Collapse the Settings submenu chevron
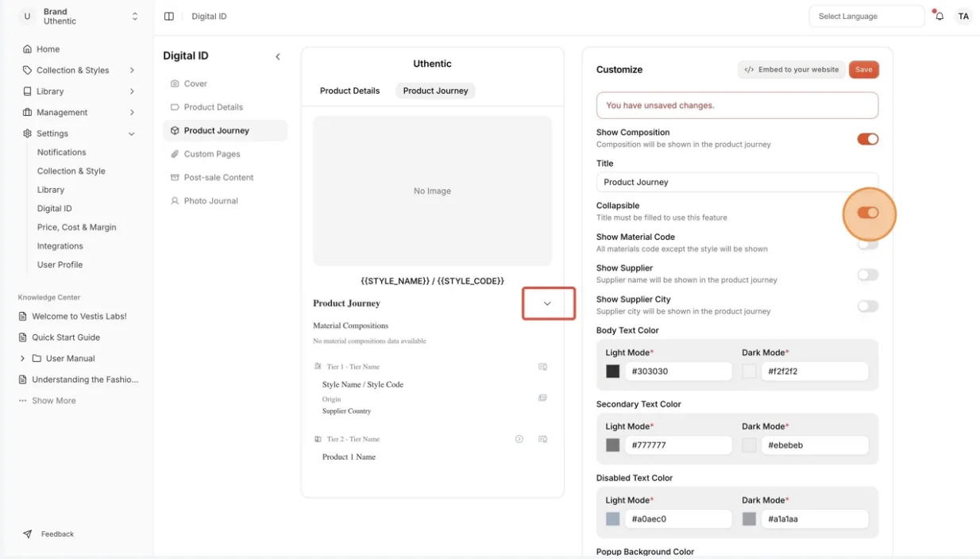The width and height of the screenshot is (980, 559). (x=132, y=133)
